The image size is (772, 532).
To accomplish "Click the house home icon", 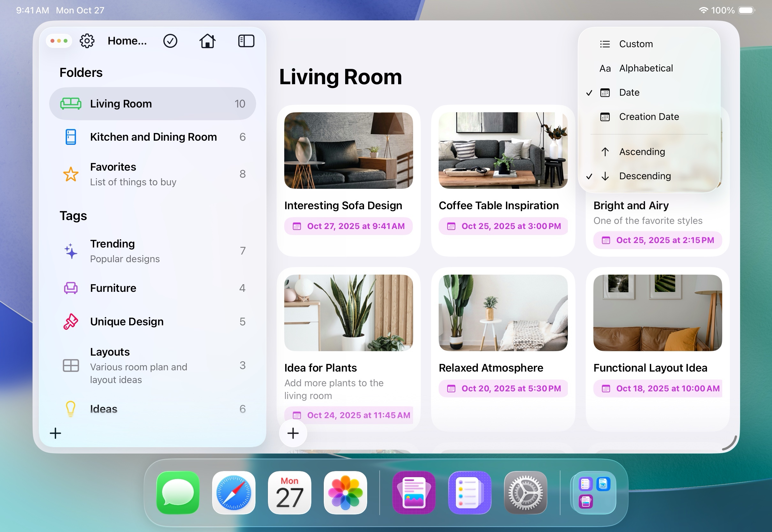I will pyautogui.click(x=207, y=41).
